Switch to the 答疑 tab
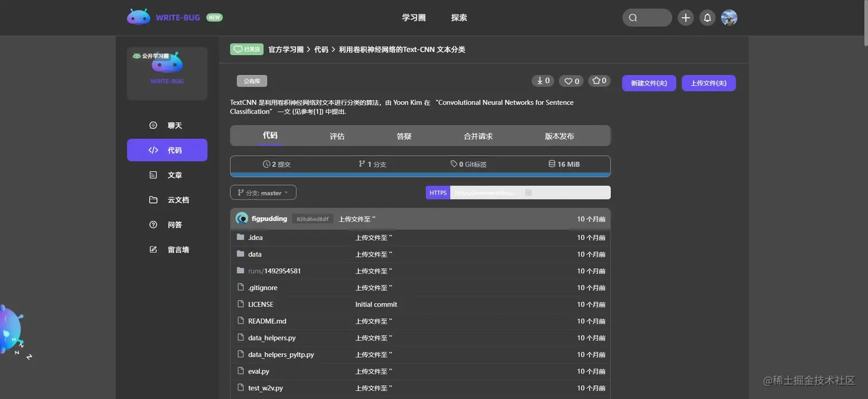 click(404, 136)
